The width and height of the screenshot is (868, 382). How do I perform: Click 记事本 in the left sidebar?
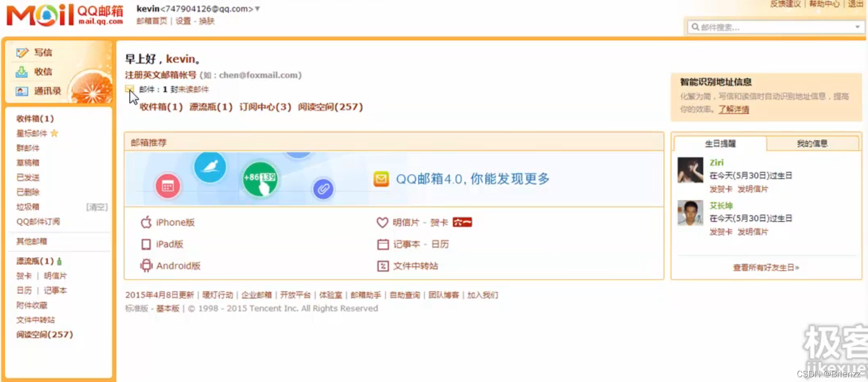[x=55, y=290]
